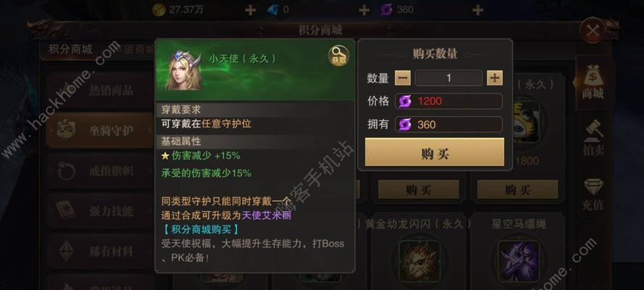This screenshot has width=644, height=290.
Task: Decrease purchase quantity with minus button
Action: [x=403, y=78]
